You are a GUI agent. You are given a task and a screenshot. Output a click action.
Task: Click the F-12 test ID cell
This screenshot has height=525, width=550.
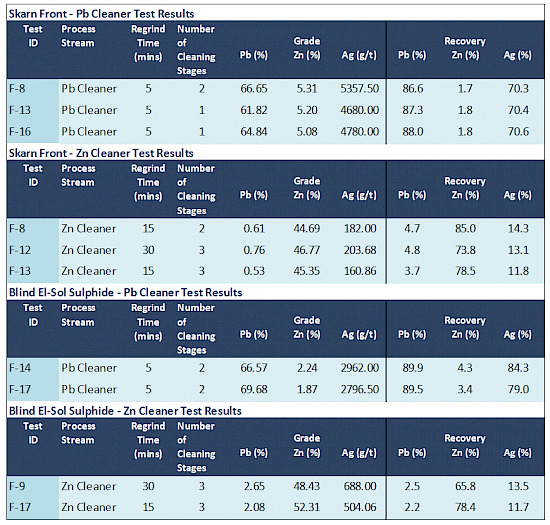(20, 250)
